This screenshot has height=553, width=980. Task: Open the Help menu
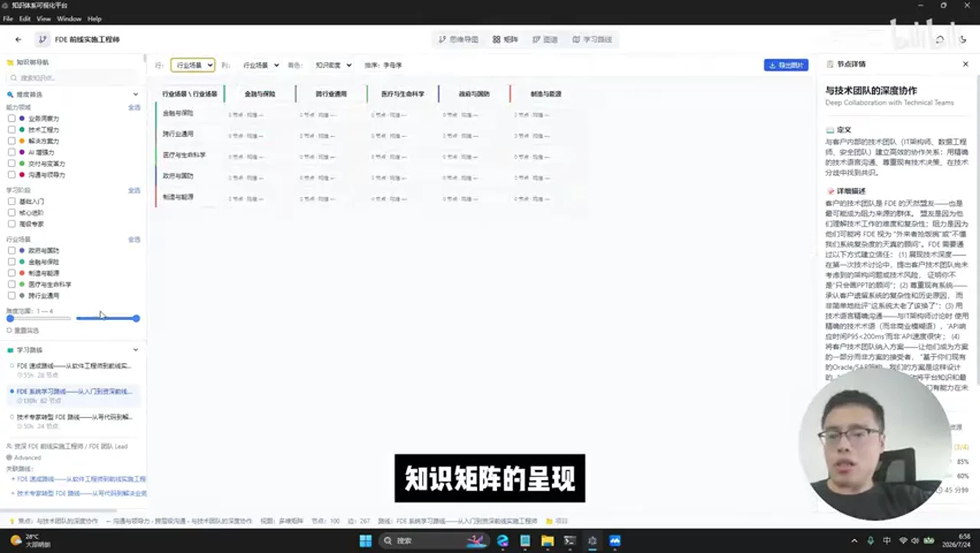94,18
